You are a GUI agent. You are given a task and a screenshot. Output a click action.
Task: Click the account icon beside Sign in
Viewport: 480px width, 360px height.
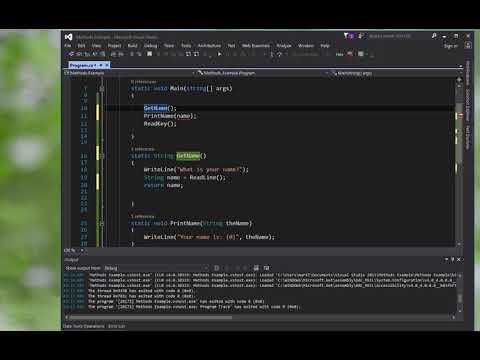[468, 46]
